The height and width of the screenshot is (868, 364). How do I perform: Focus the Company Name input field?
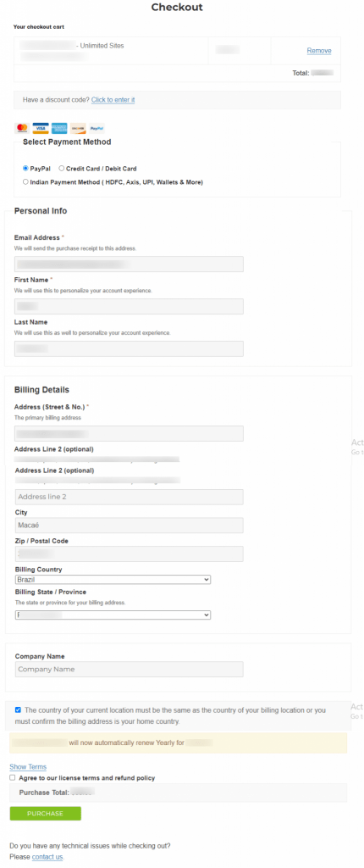[129, 670]
